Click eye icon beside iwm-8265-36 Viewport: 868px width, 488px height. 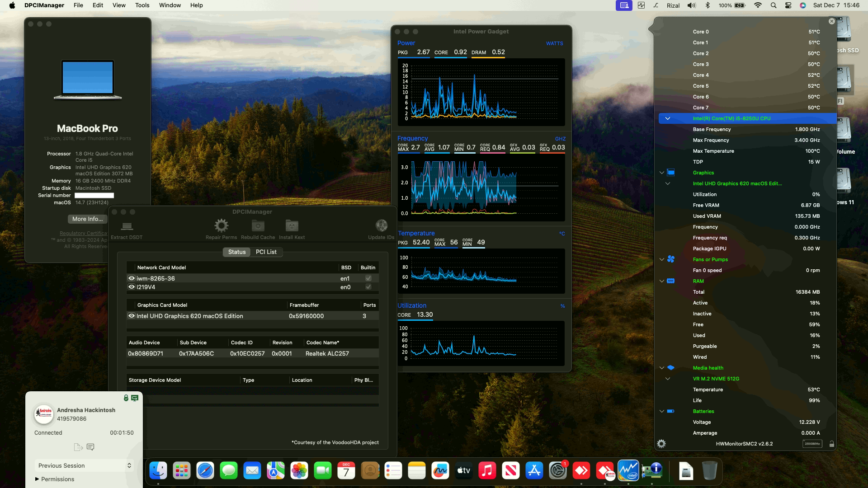(132, 278)
